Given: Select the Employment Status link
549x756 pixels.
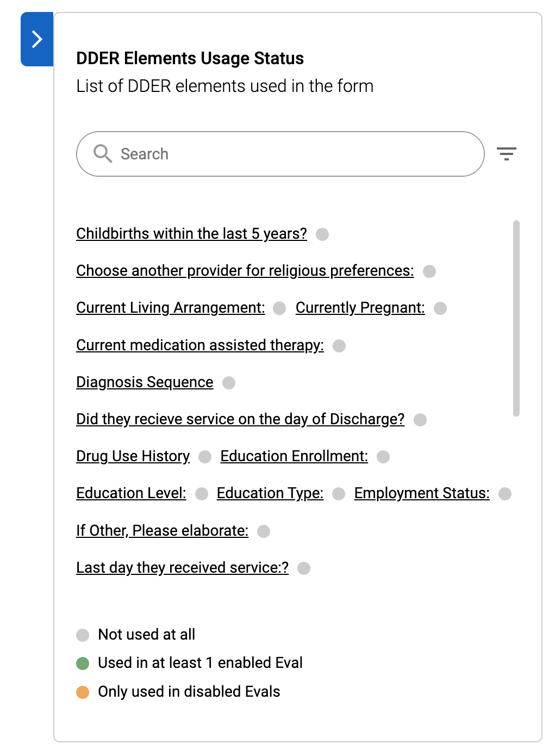Looking at the screenshot, I should click(421, 493).
